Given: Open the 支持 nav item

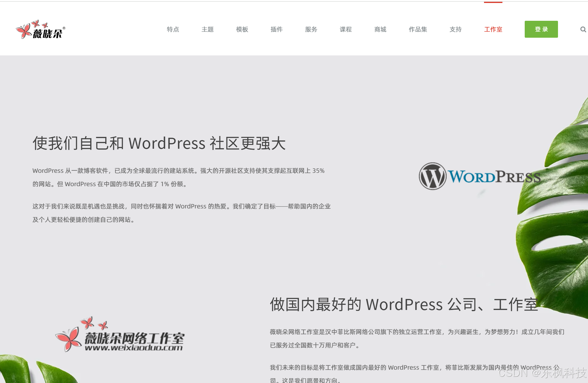Looking at the screenshot, I should tap(455, 29).
